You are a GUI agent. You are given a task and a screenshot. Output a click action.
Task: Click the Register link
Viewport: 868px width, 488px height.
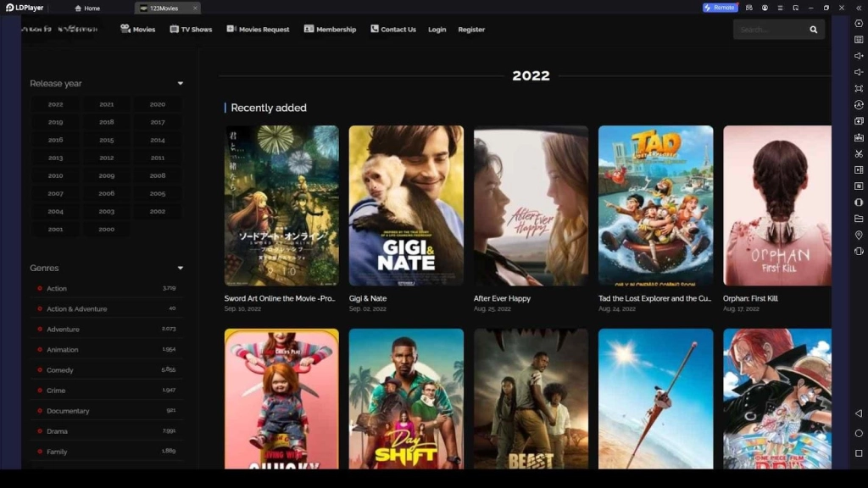click(x=472, y=29)
